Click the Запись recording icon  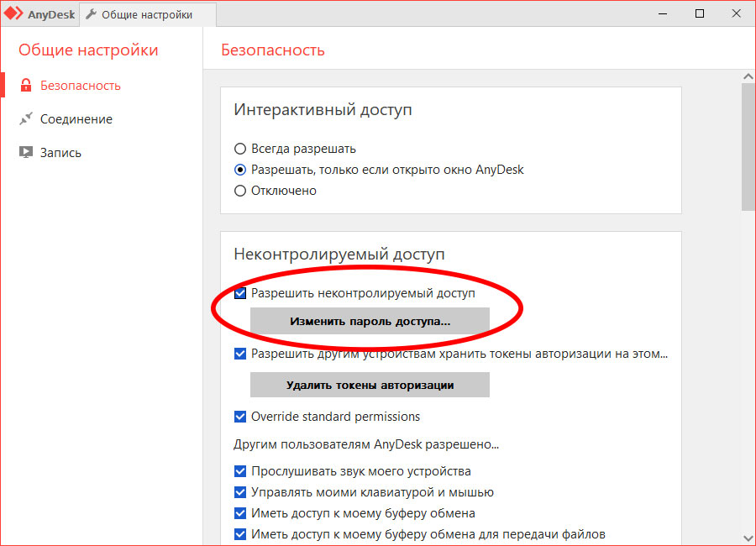[25, 152]
